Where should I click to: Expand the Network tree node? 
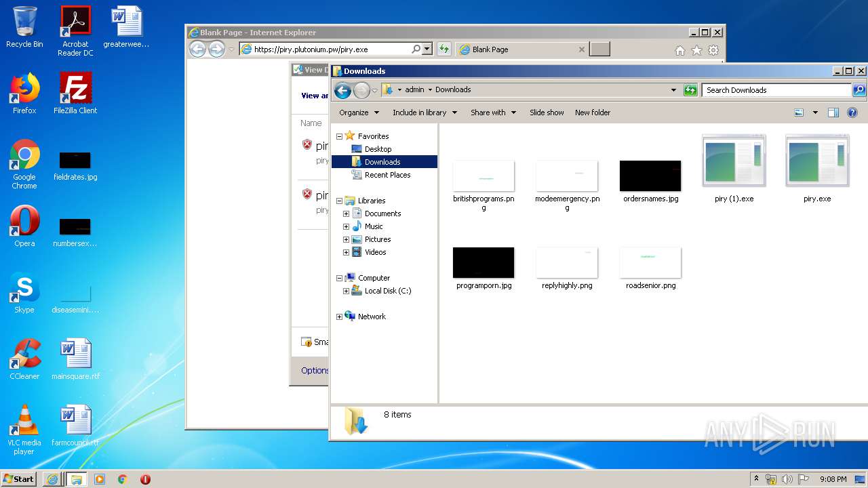tap(339, 317)
